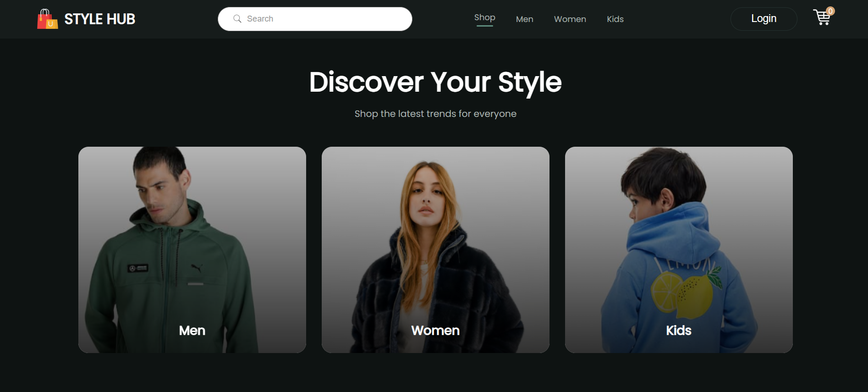Click the 'Shop the latest trends' subtitle
This screenshot has height=392, width=868.
tap(435, 114)
